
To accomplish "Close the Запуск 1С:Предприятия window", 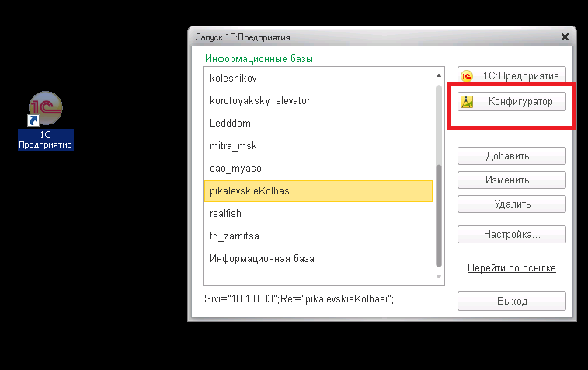I will [565, 37].
